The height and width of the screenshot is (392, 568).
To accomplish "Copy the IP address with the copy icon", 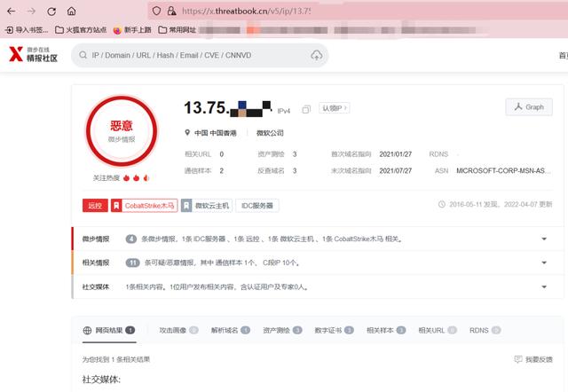I will [x=306, y=109].
